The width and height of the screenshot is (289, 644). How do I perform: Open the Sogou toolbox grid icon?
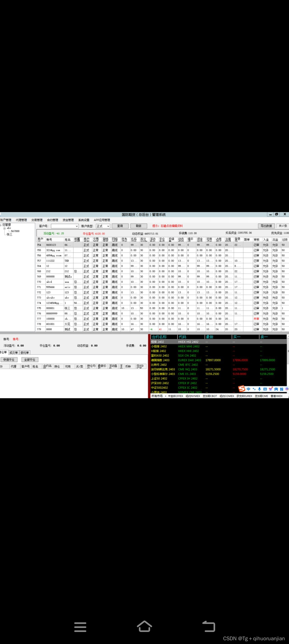pyautogui.click(x=282, y=389)
